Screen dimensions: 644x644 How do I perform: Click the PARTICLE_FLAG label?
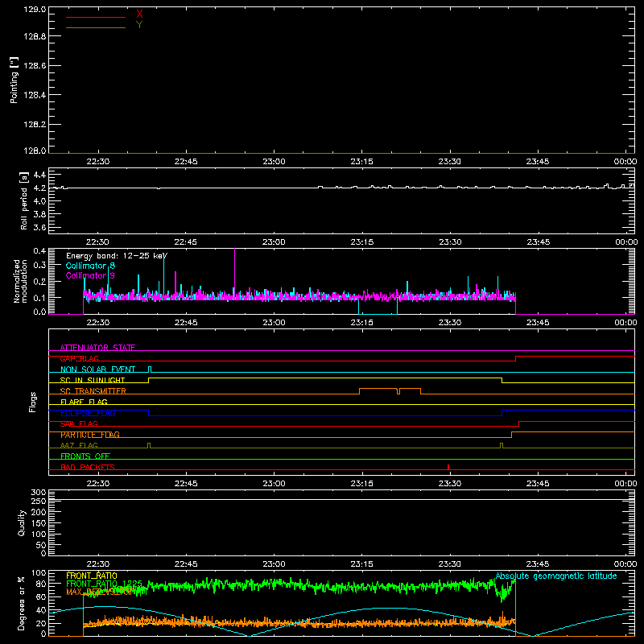90,435
